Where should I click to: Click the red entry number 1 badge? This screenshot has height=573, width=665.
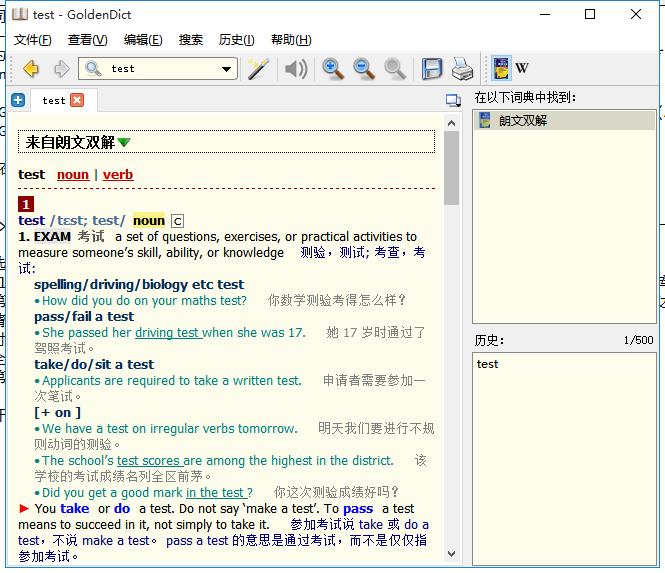(x=26, y=204)
